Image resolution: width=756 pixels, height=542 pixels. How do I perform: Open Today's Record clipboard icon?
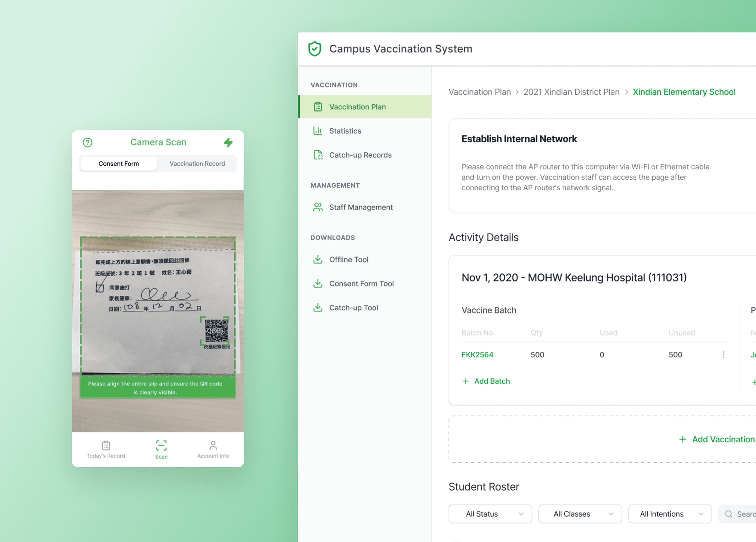[106, 445]
